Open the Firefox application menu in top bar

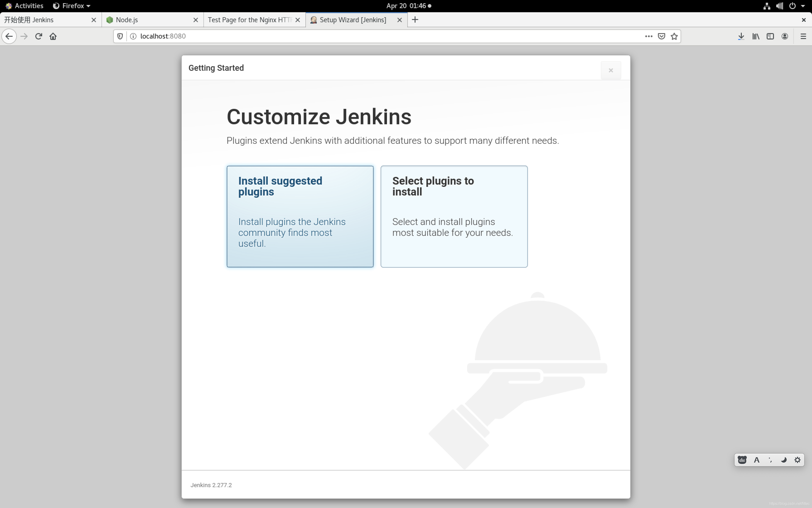tap(71, 6)
